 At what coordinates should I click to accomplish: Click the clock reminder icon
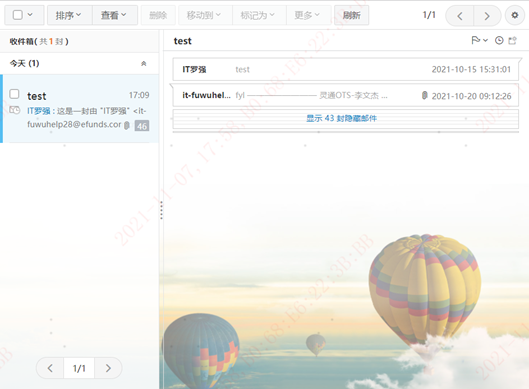(499, 40)
